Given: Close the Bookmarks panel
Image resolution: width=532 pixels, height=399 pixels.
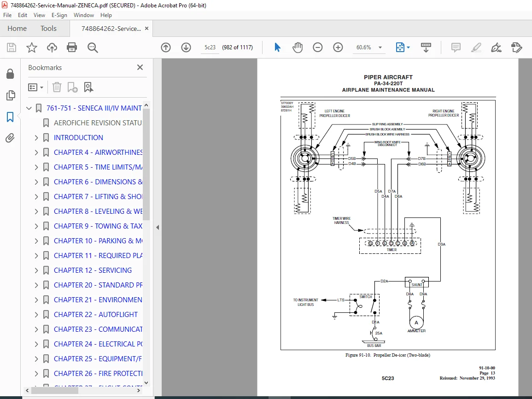Looking at the screenshot, I should [x=140, y=68].
